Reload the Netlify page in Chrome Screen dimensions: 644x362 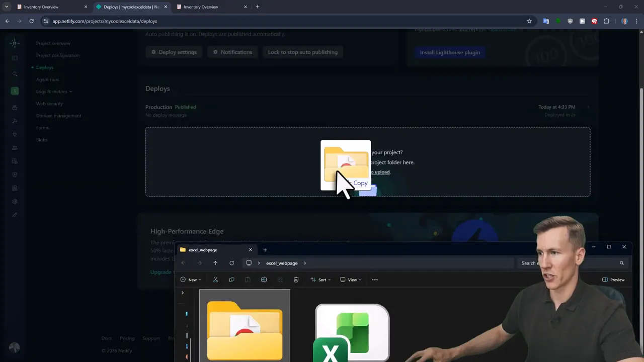31,21
